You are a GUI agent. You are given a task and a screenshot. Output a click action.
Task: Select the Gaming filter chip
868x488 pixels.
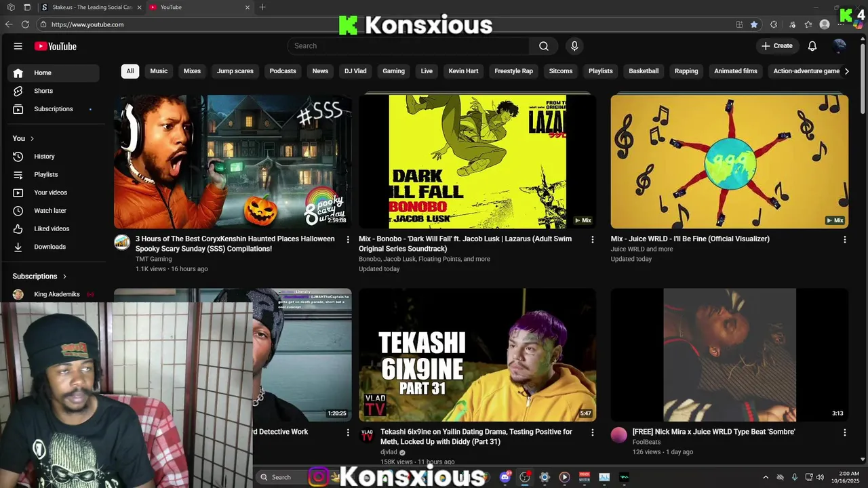pos(393,71)
